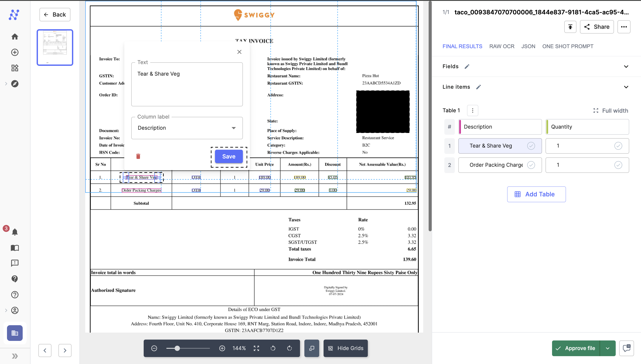This screenshot has height=364, width=641.
Task: Click the copy/duplicate view icon button
Action: [x=312, y=348]
